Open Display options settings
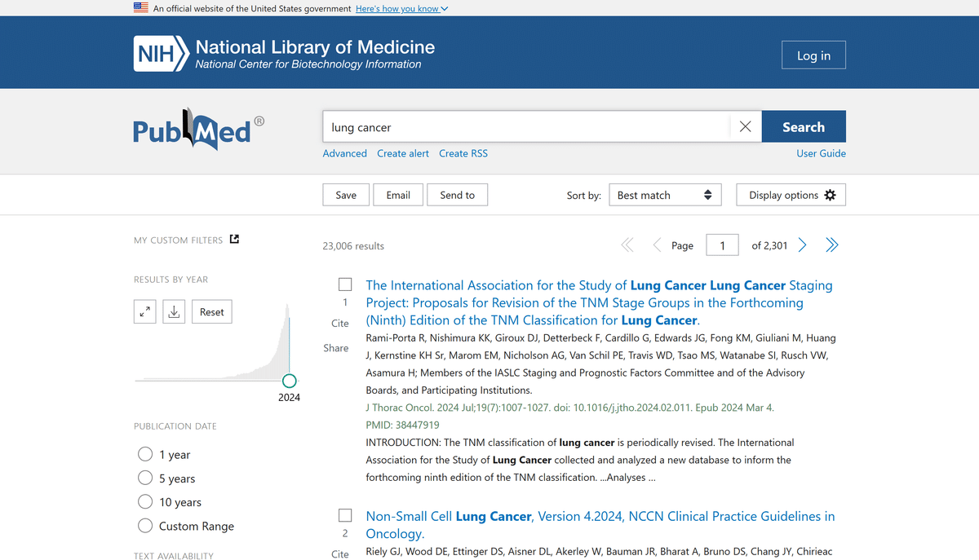Viewport: 979px width, 560px height. [x=791, y=195]
